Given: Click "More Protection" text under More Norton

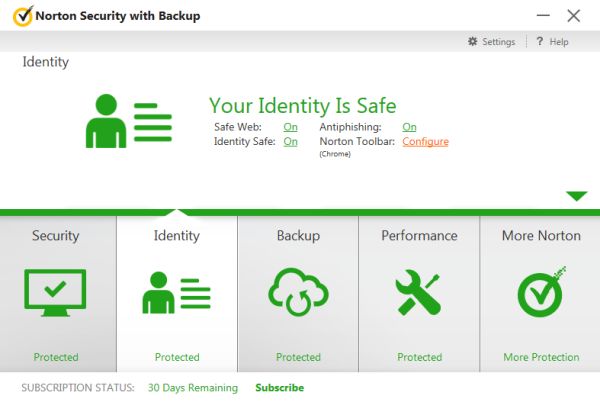Looking at the screenshot, I should point(541,357).
